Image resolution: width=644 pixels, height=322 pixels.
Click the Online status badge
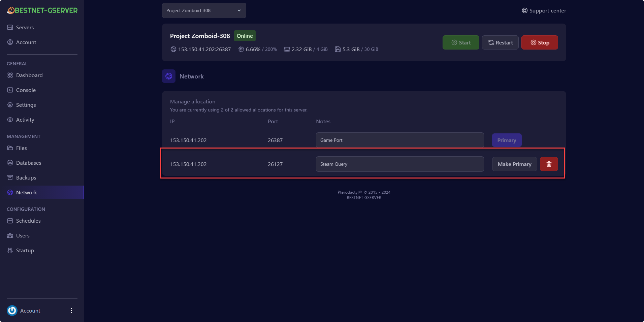245,36
